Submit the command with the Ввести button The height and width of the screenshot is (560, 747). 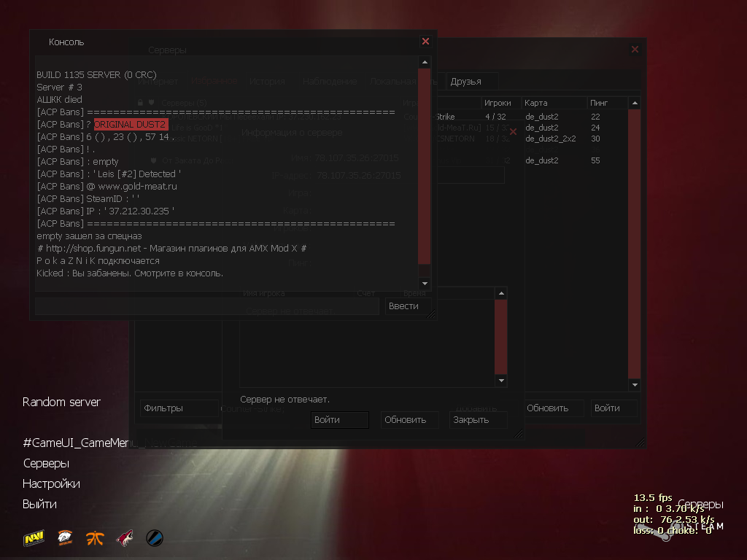pos(409,306)
